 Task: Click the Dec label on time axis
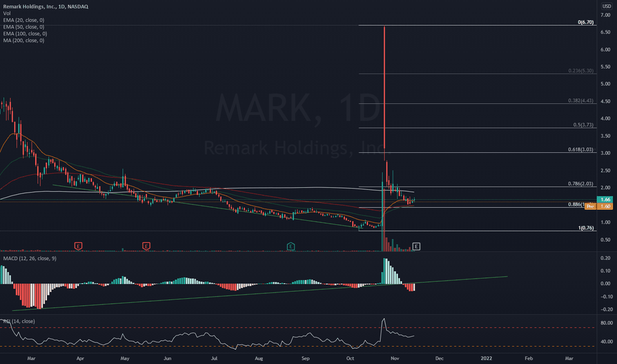pyautogui.click(x=439, y=359)
